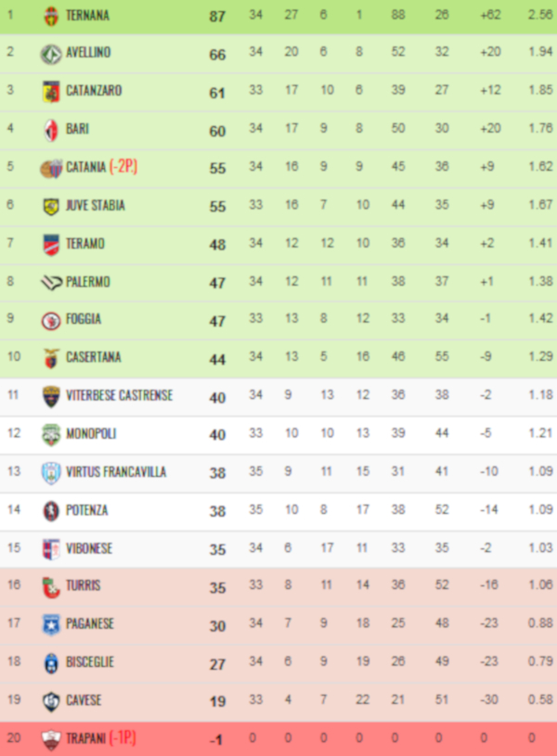Click the Juve Stabia crest icon

51,206
